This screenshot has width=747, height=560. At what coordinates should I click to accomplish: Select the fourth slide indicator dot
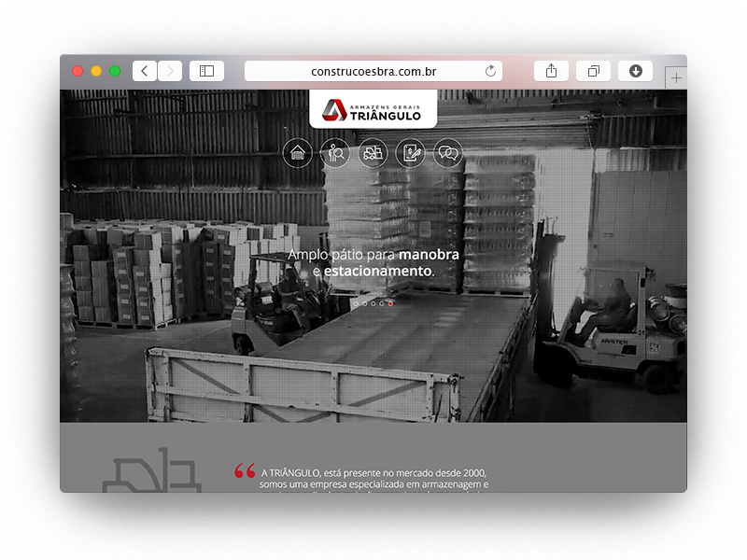(x=382, y=303)
